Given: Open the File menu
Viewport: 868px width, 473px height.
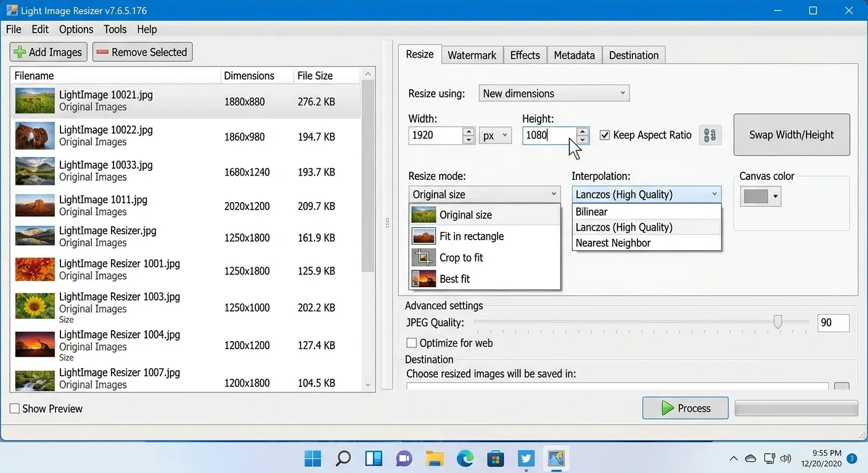Looking at the screenshot, I should tap(14, 30).
